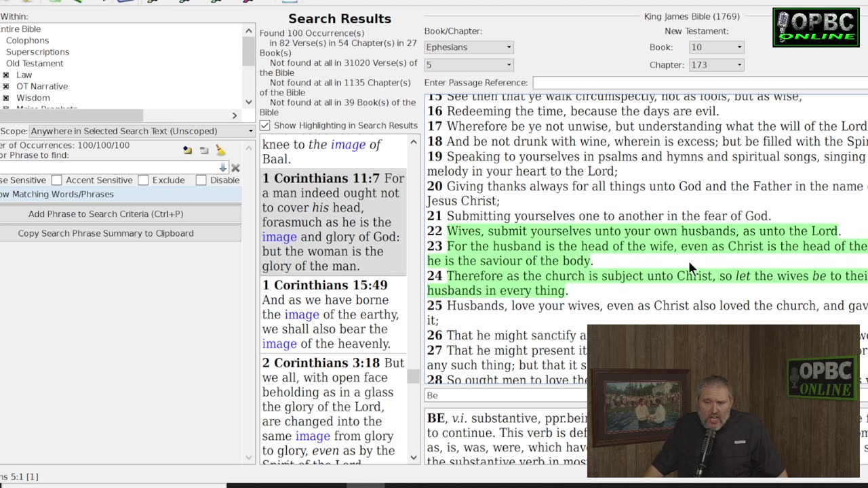This screenshot has height=488, width=868.
Task: Select Wisdom label in tree
Action: [33, 98]
